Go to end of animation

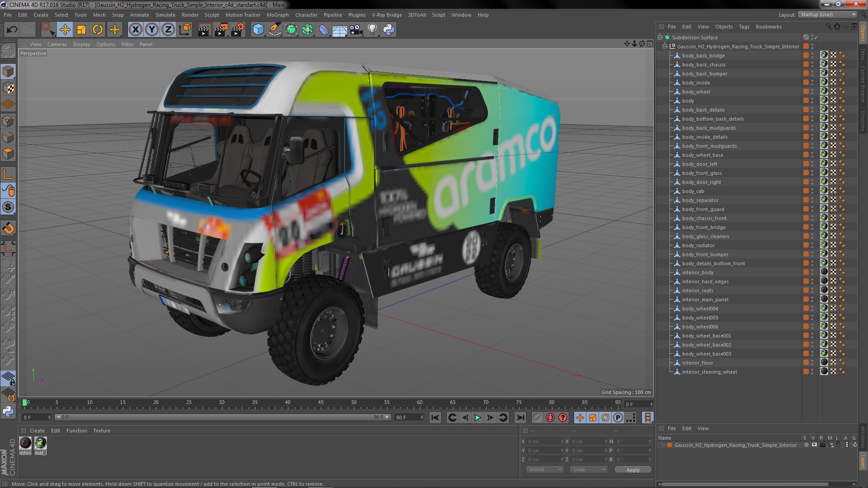(520, 418)
